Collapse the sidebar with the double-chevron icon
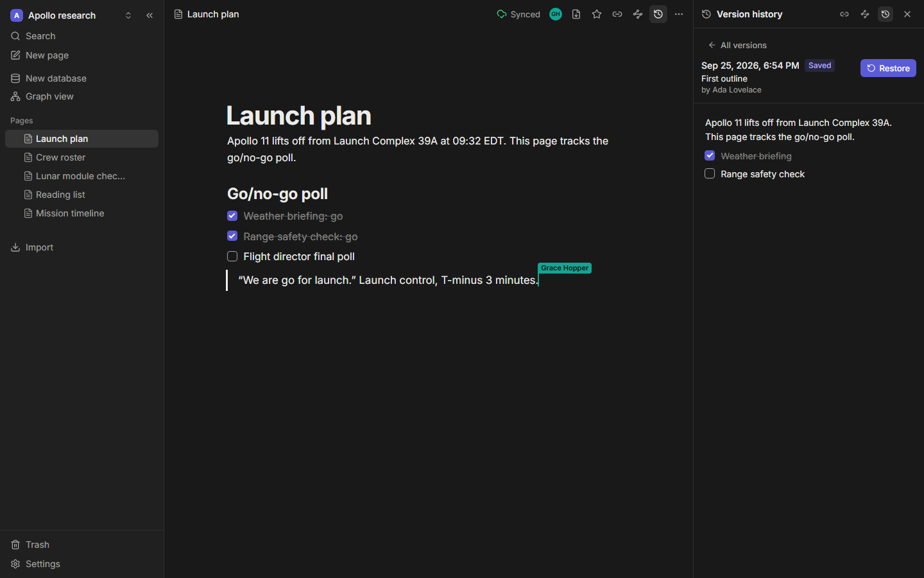 [150, 15]
